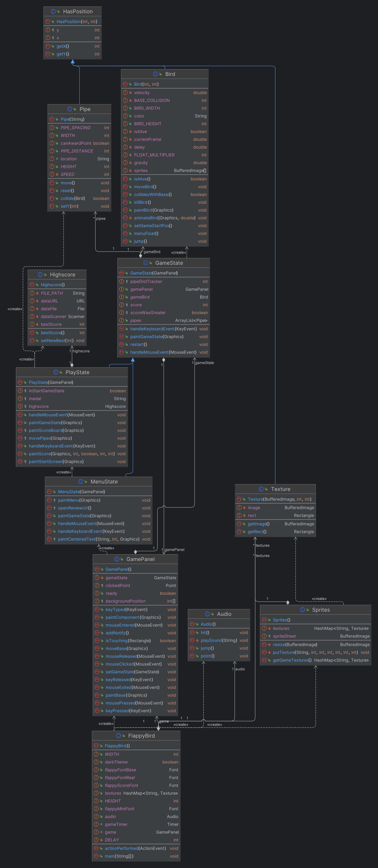Image resolution: width=378 pixels, height=868 pixels.
Task: Select the method icon next to movePipes(Graphics)
Action: 20,438
